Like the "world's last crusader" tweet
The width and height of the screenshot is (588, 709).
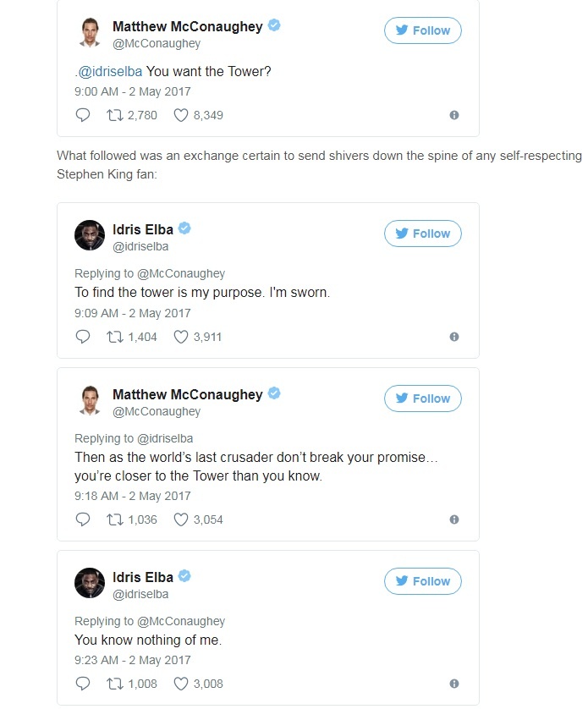(x=180, y=519)
